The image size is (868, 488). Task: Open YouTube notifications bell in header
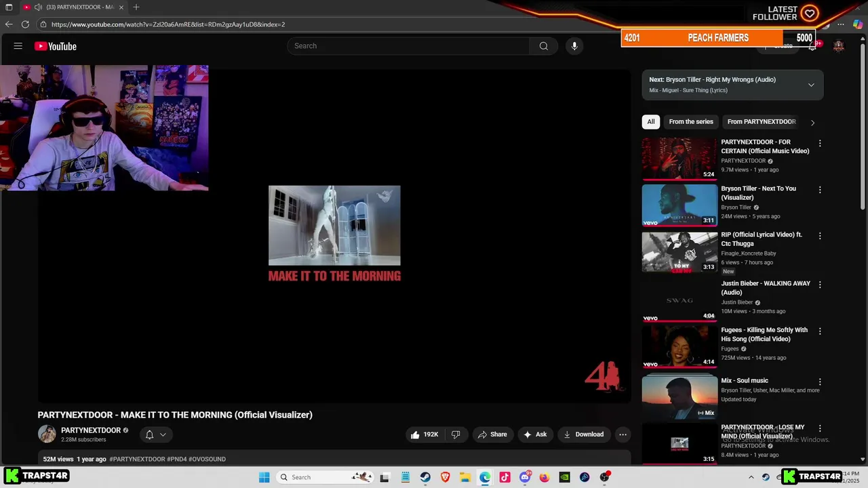[812, 46]
